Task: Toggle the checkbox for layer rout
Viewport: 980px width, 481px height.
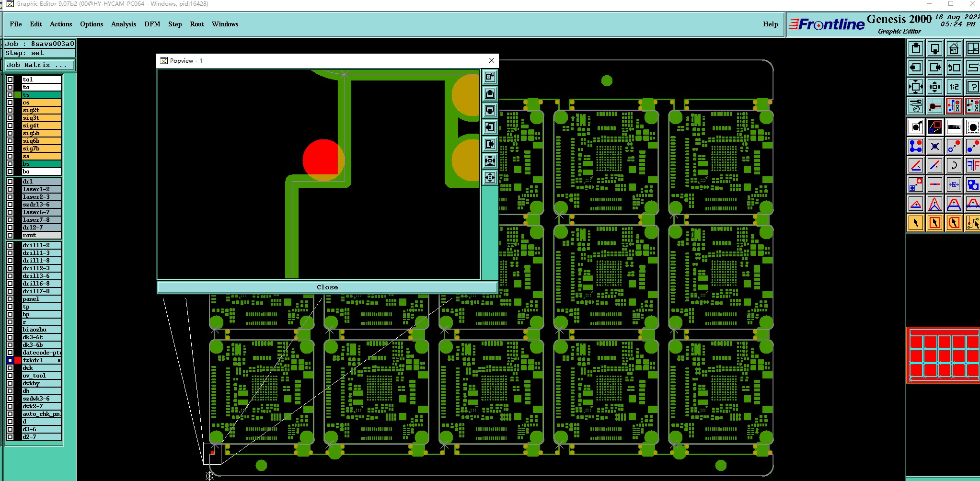Action: [x=10, y=235]
